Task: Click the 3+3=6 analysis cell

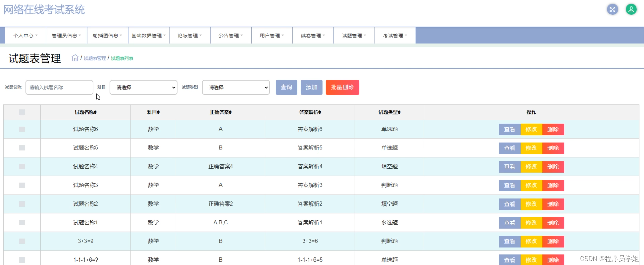Action: tap(310, 241)
